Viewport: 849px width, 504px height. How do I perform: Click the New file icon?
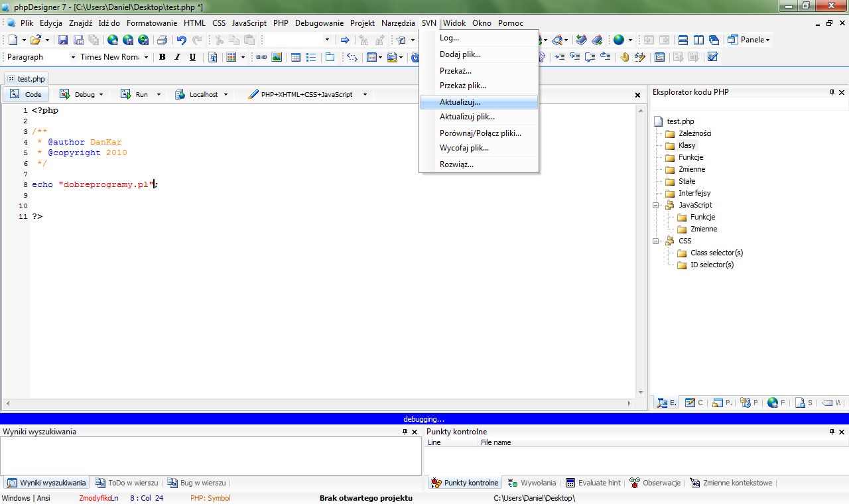tap(13, 40)
